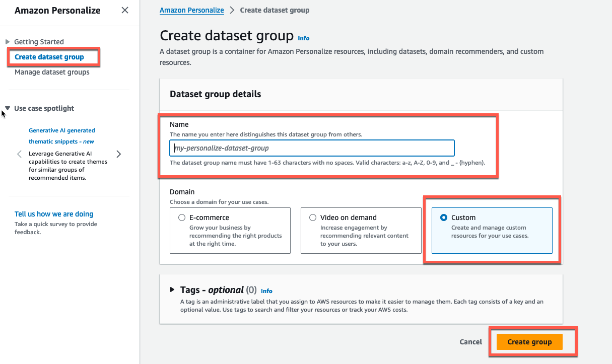Image resolution: width=612 pixels, height=364 pixels.
Task: Select the Video on demand domain
Action: (361, 231)
